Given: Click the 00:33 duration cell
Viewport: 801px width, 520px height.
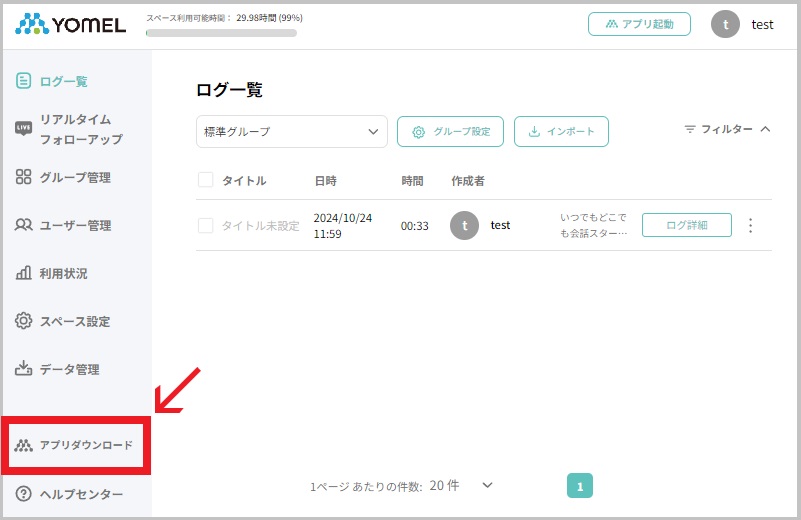Looking at the screenshot, I should point(414,226).
